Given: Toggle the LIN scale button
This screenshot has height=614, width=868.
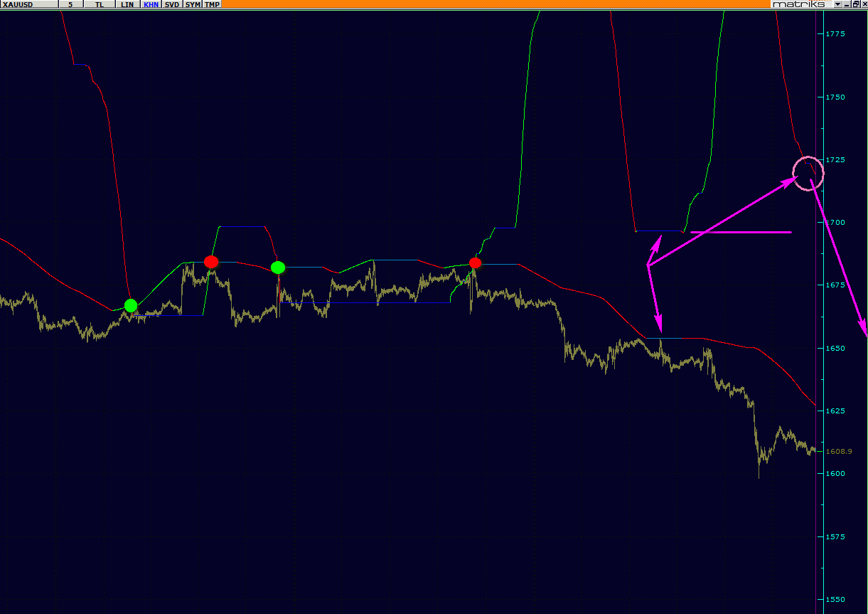Looking at the screenshot, I should pos(128,4).
